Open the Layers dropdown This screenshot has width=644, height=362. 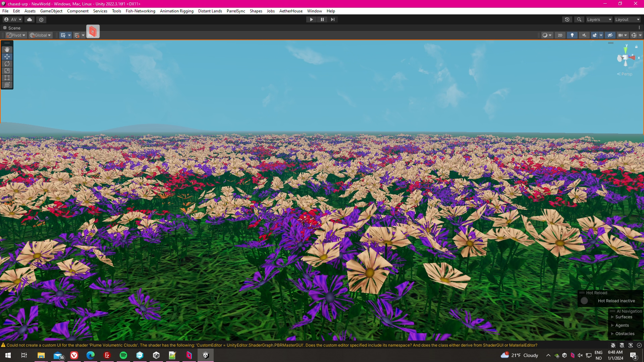[x=599, y=19]
